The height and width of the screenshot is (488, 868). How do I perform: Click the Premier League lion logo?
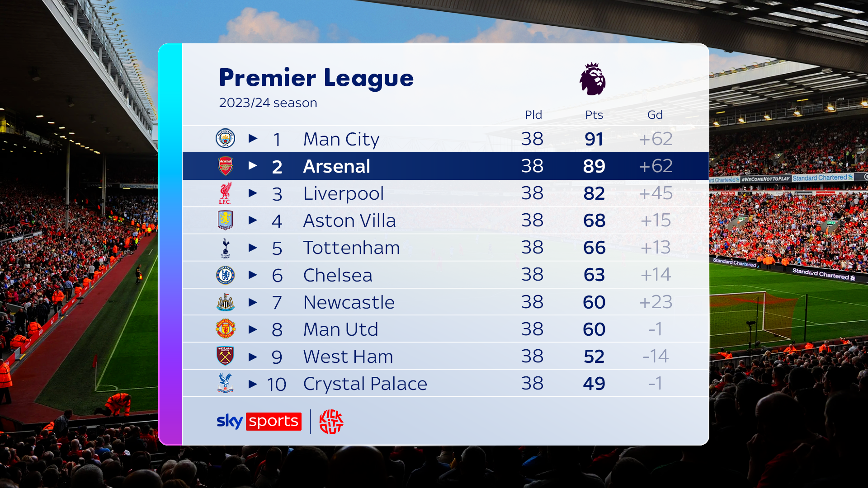[x=593, y=79]
